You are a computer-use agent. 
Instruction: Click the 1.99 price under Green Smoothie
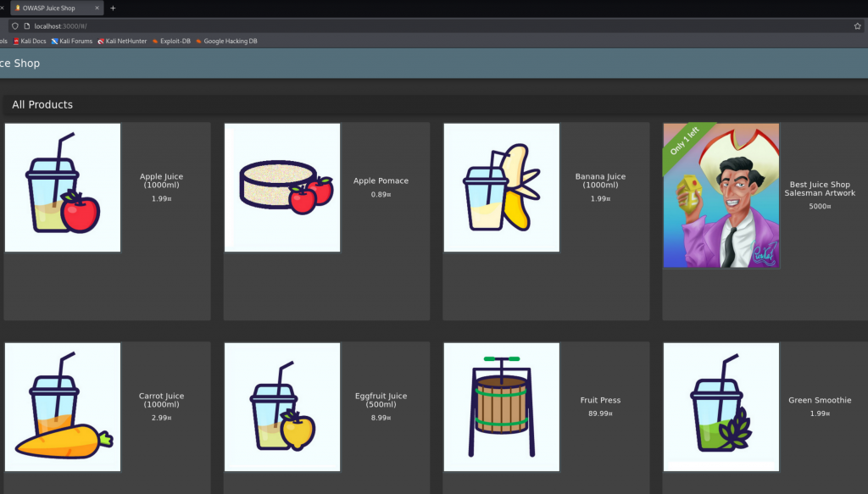pos(820,414)
